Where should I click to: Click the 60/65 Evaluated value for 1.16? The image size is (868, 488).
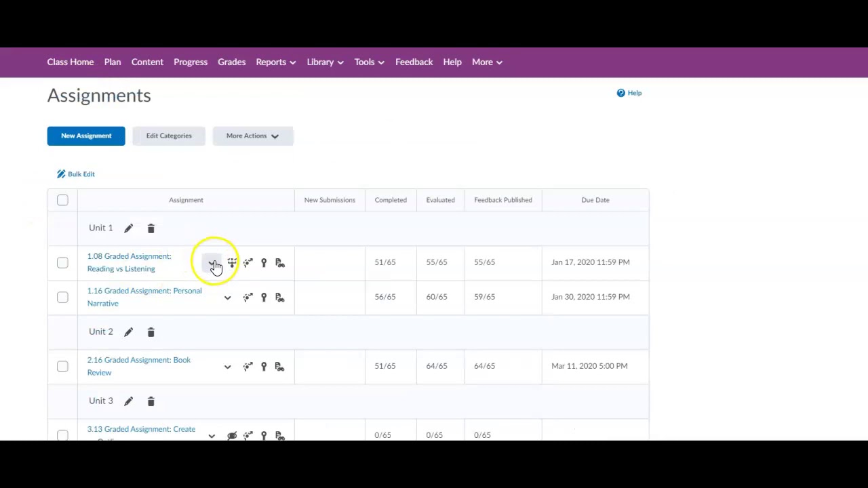click(437, 297)
